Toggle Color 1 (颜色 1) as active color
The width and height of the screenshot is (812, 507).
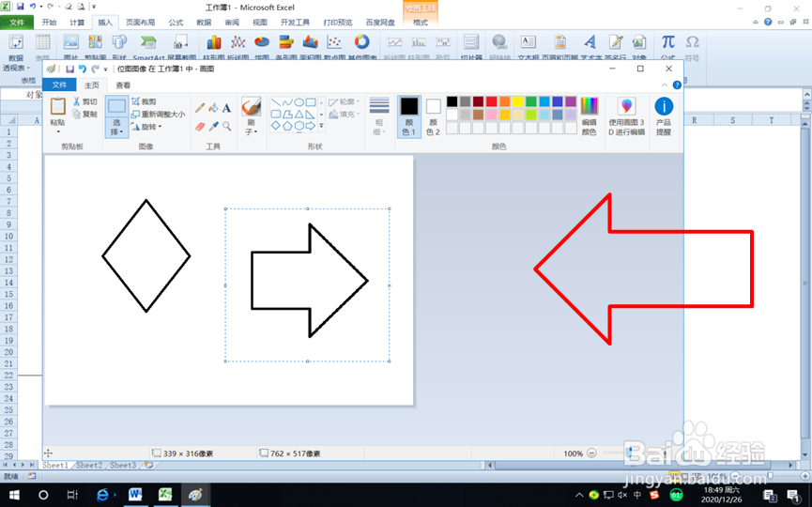coord(409,116)
